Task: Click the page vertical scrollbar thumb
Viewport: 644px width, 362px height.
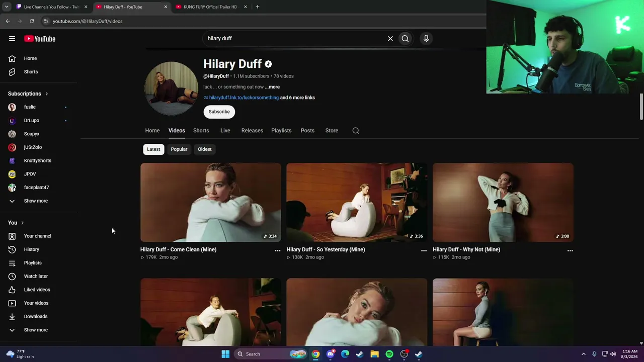Action: coord(641,107)
